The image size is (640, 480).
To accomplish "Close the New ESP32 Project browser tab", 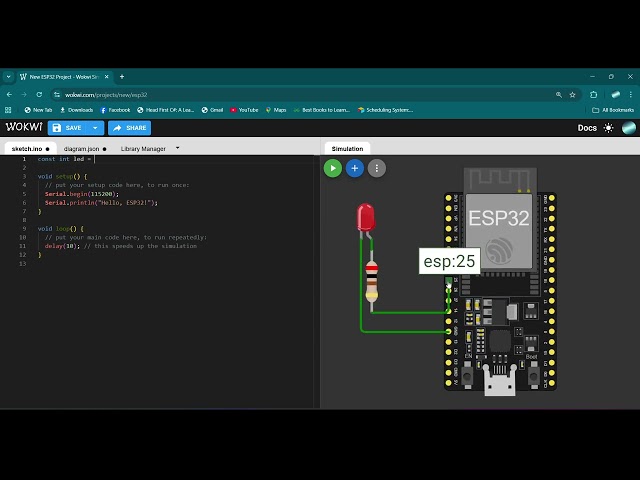I will click(x=107, y=77).
